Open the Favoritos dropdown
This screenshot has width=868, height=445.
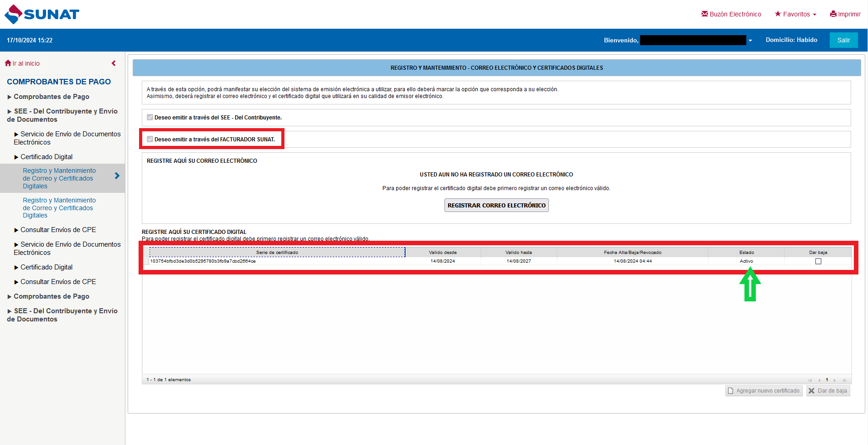[796, 14]
